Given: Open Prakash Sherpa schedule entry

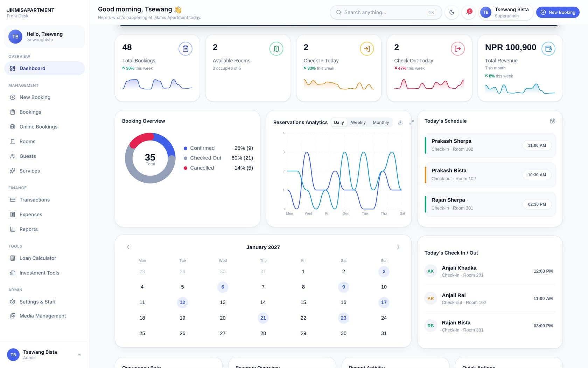Looking at the screenshot, I should (x=490, y=145).
